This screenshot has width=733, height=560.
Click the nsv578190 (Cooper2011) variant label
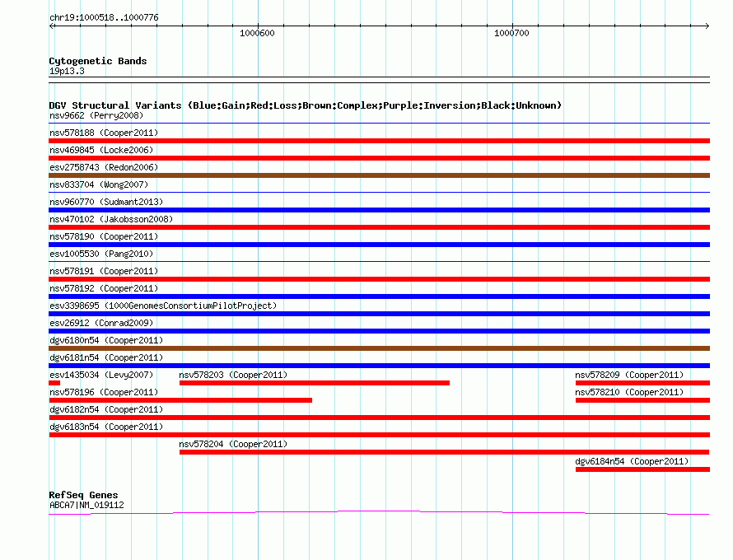[104, 236]
